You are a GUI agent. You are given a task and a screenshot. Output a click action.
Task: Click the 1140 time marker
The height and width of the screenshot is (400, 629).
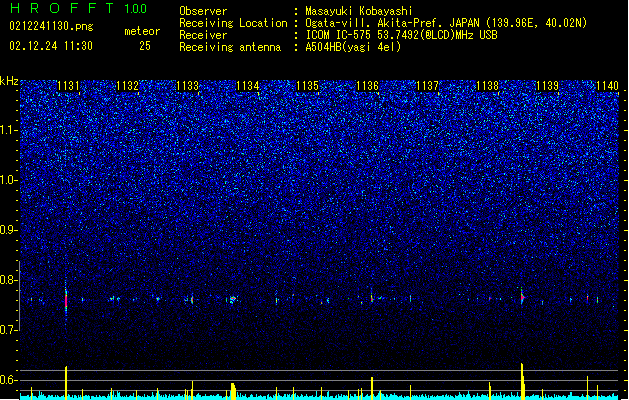[607, 85]
